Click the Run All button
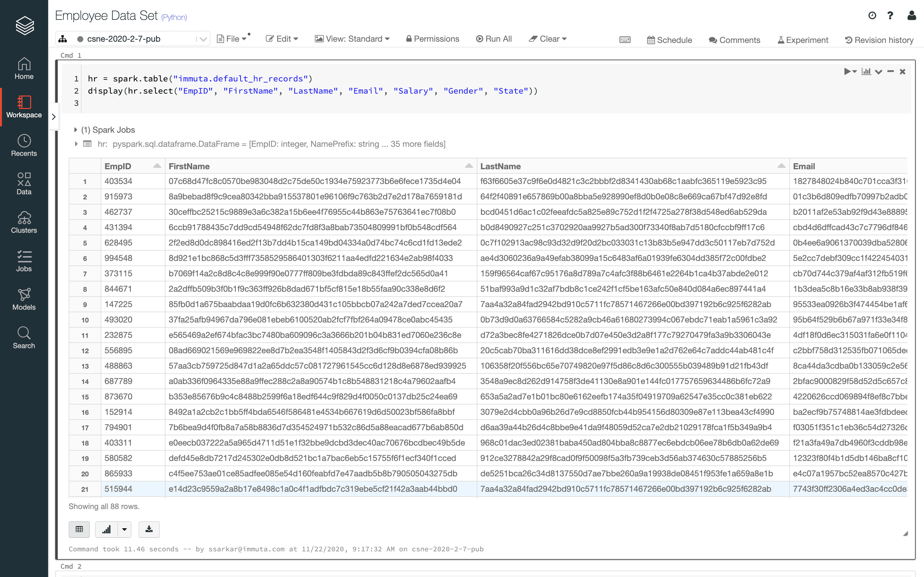The image size is (924, 577). tap(495, 38)
